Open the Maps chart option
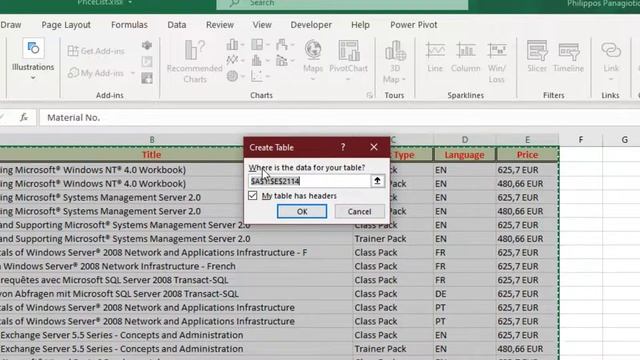Viewport: 640px width, 360px height. pos(313,60)
